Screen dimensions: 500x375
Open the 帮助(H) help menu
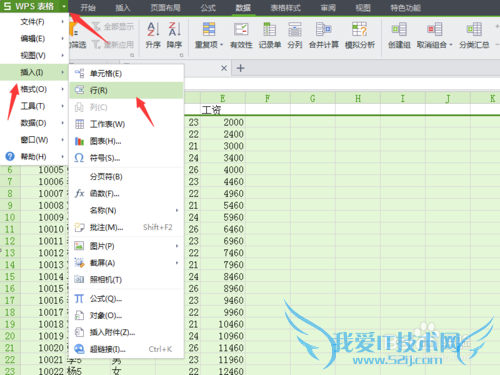click(34, 156)
